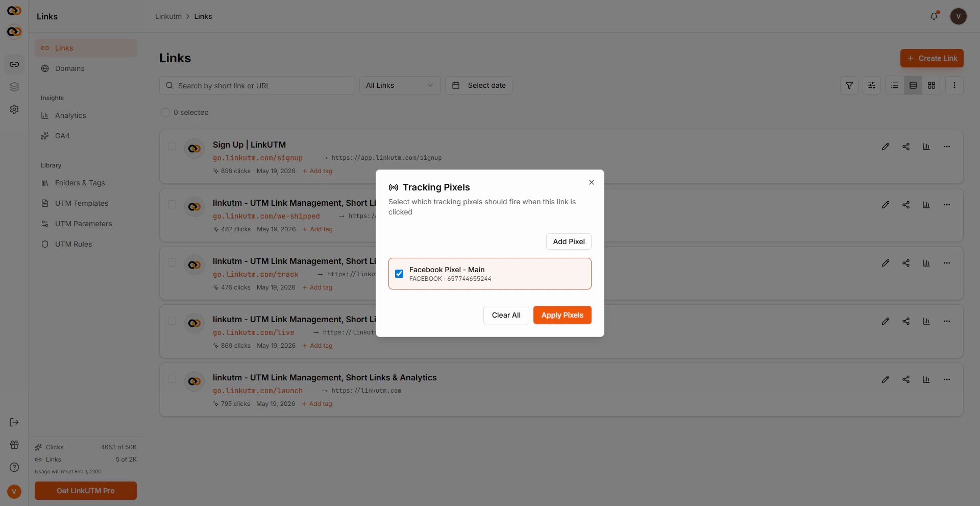980x506 pixels.
Task: Open more options for the track link
Action: 947,263
